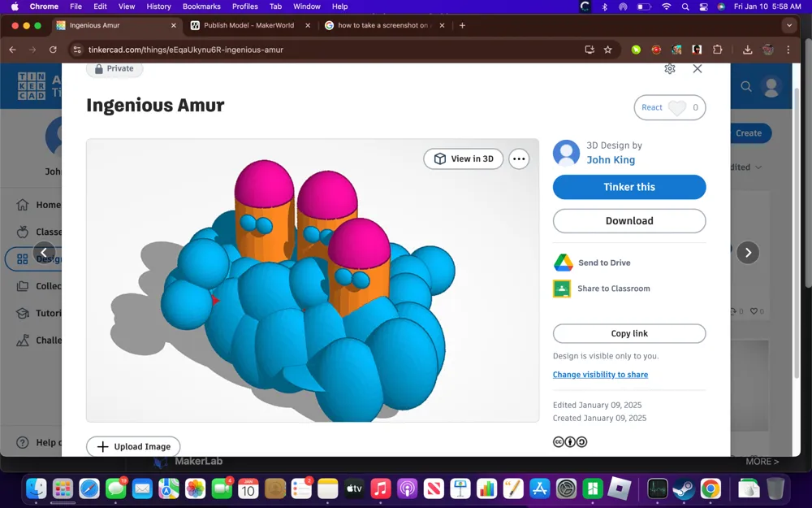Click the Tinkercad search magnifier icon
This screenshot has height=508, width=812.
tap(745, 87)
